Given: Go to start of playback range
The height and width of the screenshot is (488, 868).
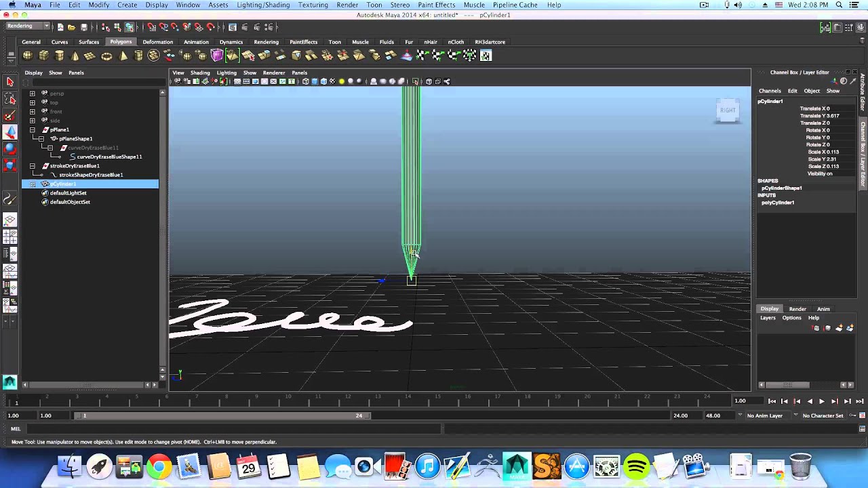Looking at the screenshot, I should [772, 401].
